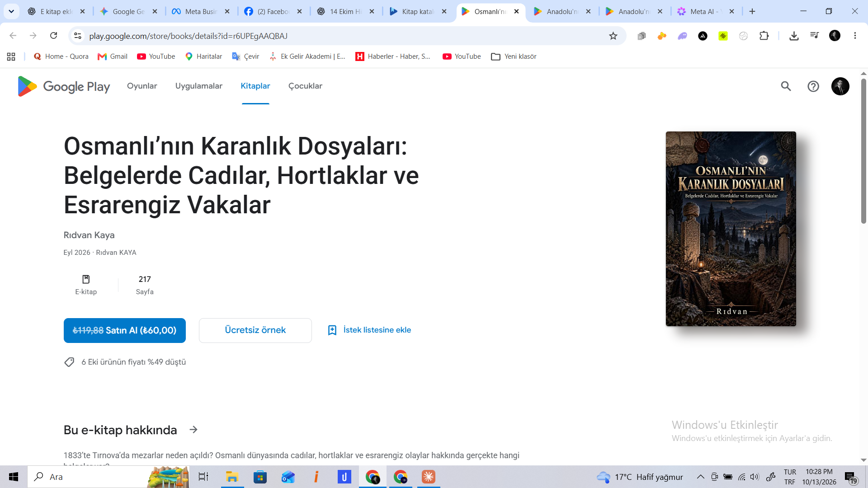Image resolution: width=868 pixels, height=488 pixels.
Task: Select the Çocuklar tab
Action: [305, 86]
